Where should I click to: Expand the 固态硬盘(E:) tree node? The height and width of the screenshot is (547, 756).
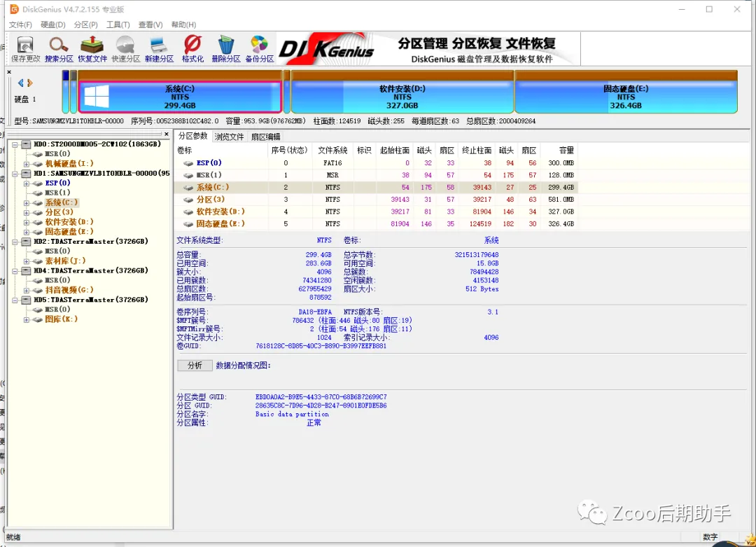[27, 232]
